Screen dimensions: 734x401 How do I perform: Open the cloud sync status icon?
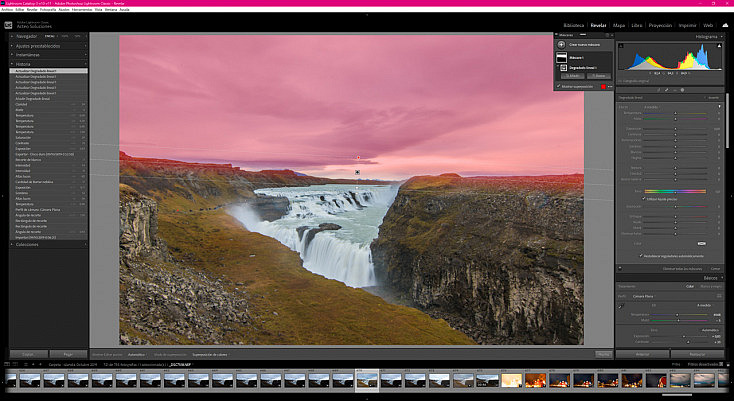click(x=725, y=25)
